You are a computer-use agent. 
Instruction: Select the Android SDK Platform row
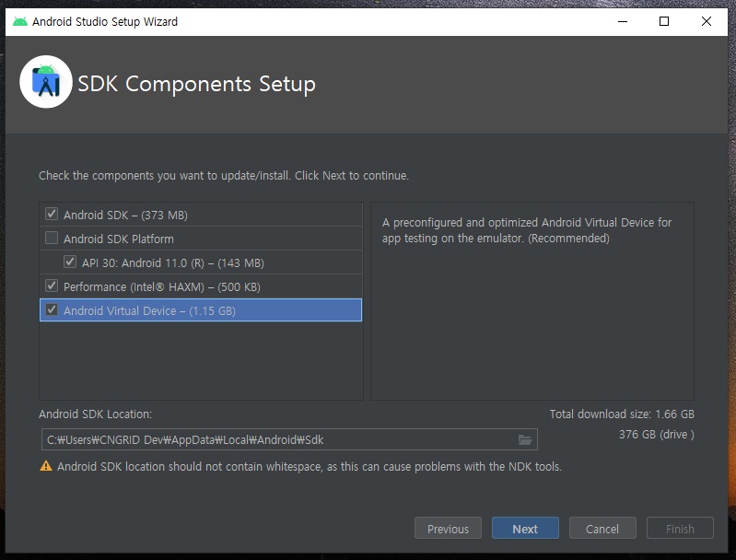point(201,239)
